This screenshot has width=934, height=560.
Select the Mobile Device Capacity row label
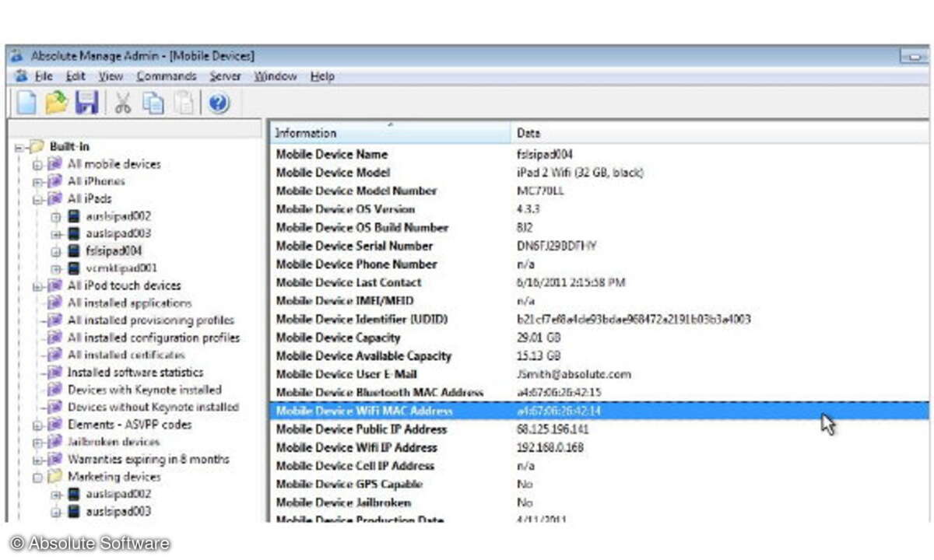[x=339, y=338]
